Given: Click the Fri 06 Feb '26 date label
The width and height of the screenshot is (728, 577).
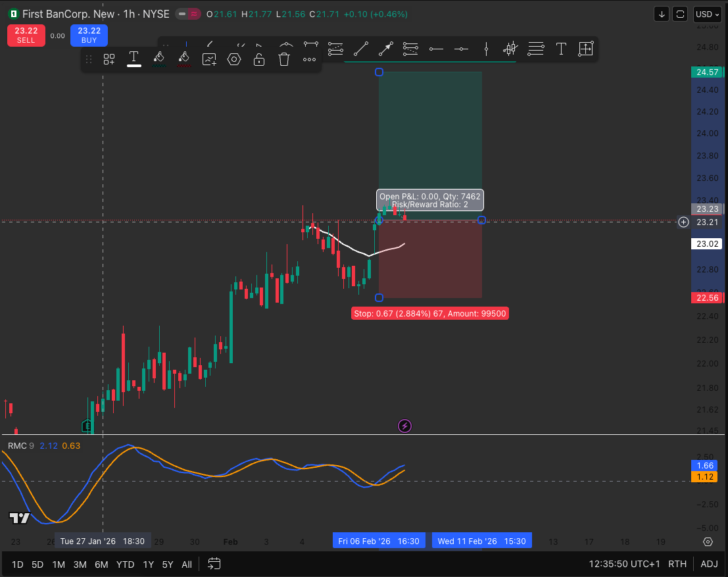Looking at the screenshot, I should pos(378,541).
